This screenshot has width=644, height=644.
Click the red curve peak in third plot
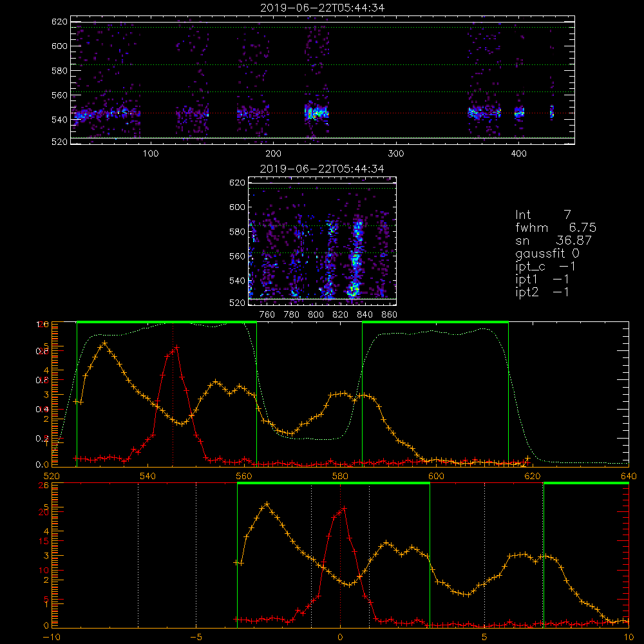[176, 348]
